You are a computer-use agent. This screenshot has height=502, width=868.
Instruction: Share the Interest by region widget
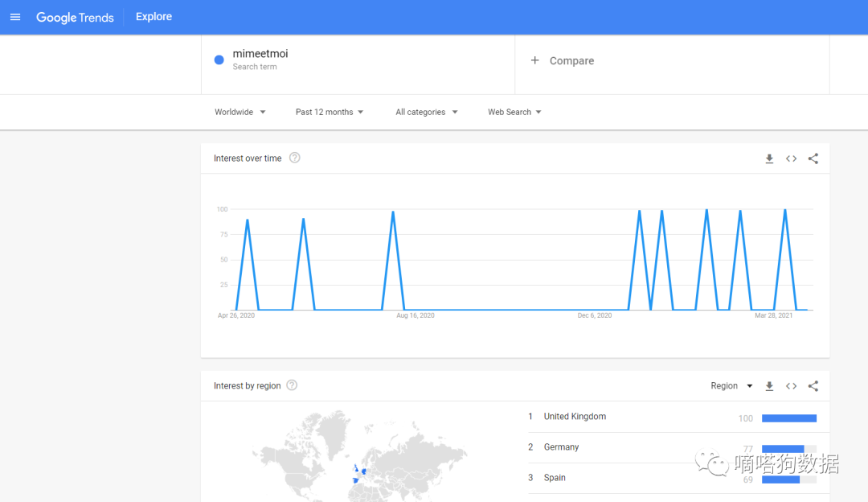tap(813, 386)
